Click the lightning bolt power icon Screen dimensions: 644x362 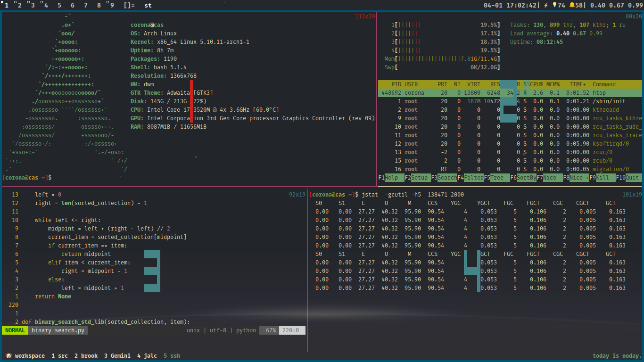(x=546, y=5)
